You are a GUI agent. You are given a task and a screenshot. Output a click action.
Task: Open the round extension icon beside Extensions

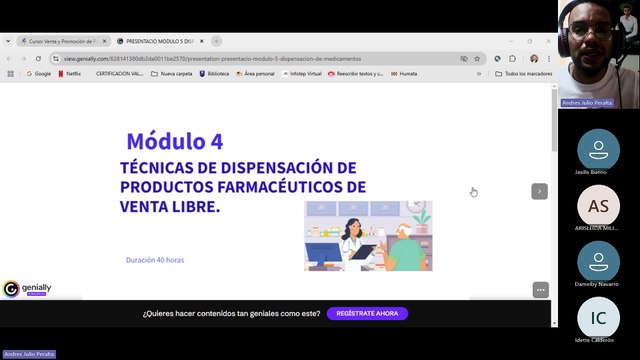point(497,59)
